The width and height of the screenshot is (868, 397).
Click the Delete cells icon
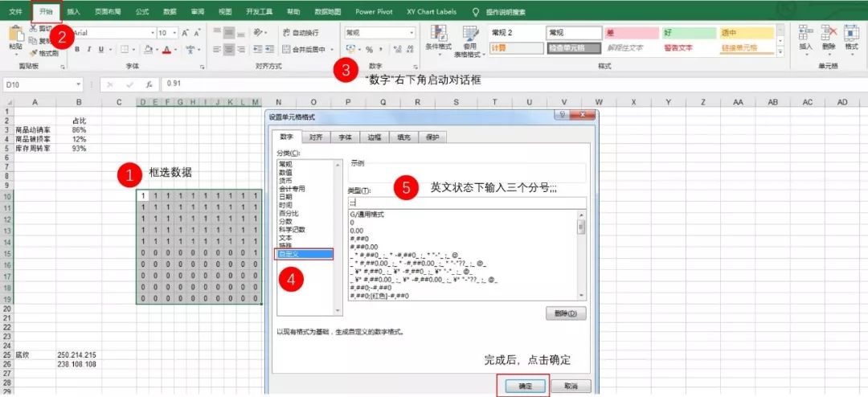click(x=829, y=36)
